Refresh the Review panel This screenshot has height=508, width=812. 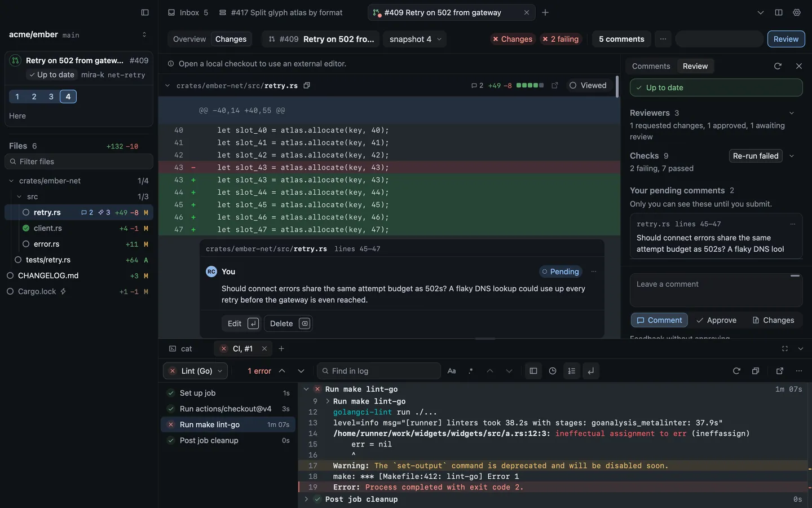pyautogui.click(x=778, y=66)
